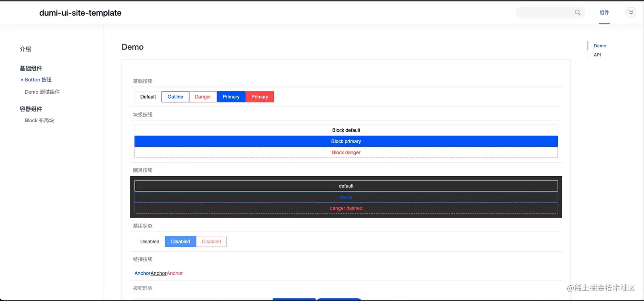
Task: Click the red outlined Disabled button
Action: point(211,242)
